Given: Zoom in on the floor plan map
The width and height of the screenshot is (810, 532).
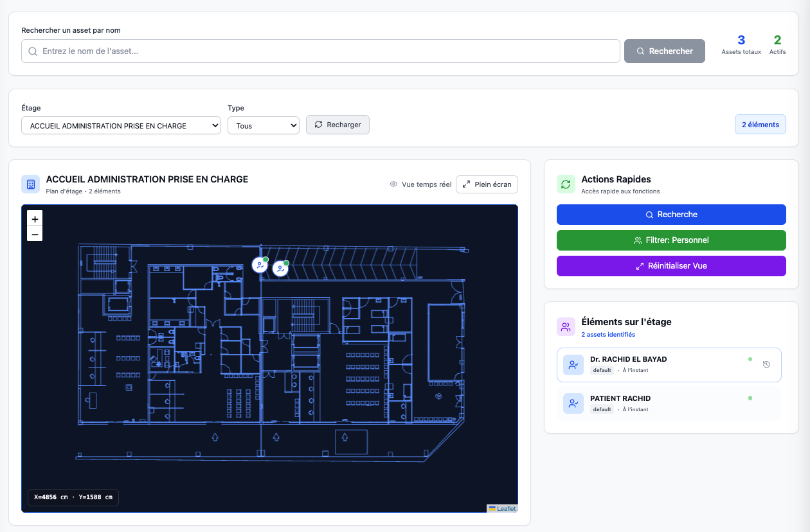Looking at the screenshot, I should [35, 219].
